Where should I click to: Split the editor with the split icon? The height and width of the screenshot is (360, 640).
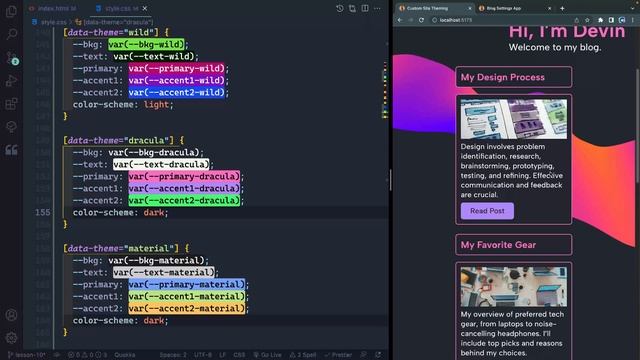point(365,8)
